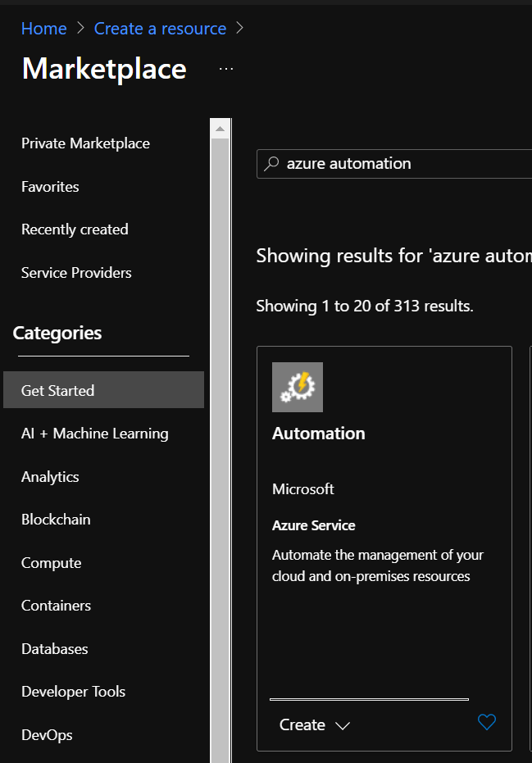Viewport: 532px width, 763px height.
Task: Select Service Providers in sidebar
Action: coord(76,273)
